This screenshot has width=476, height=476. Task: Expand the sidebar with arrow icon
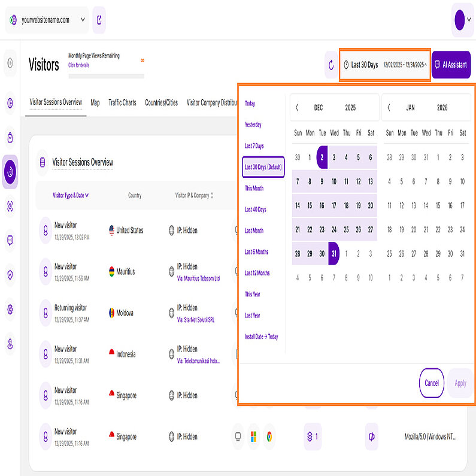tap(10, 63)
